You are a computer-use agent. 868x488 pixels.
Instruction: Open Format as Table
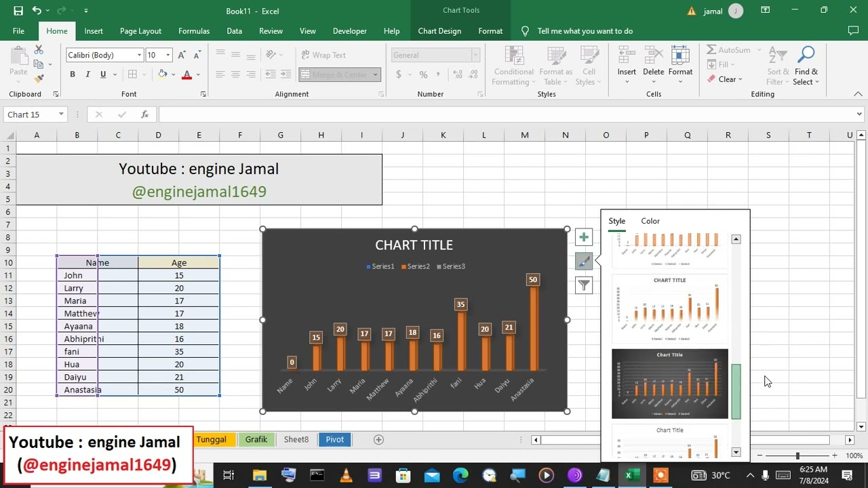(555, 66)
